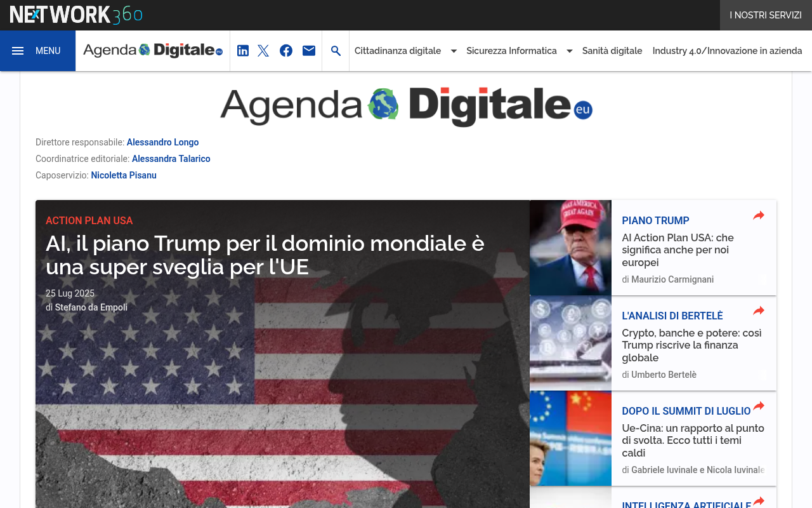812x508 pixels.
Task: Click the 25 Lug 2025 date
Action: [70, 293]
